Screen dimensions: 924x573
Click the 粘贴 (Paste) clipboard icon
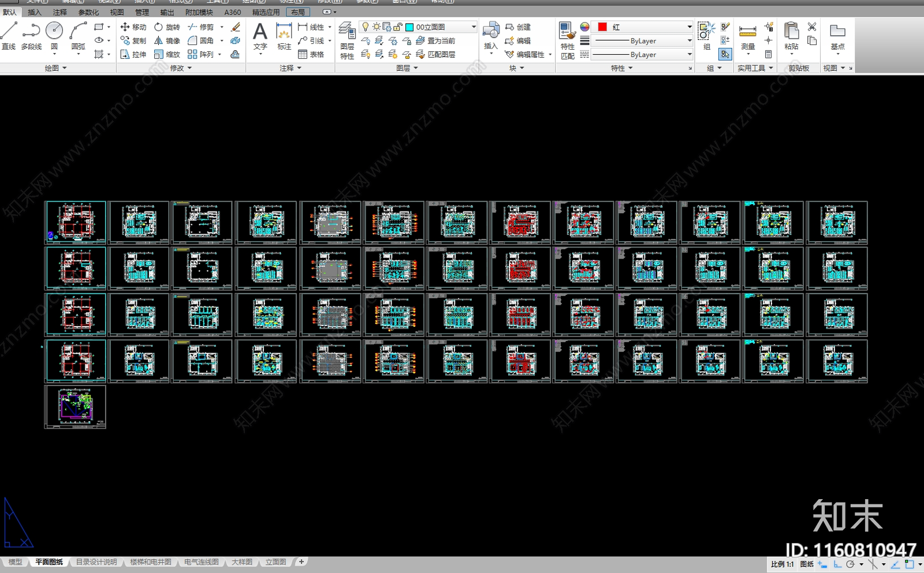point(791,36)
